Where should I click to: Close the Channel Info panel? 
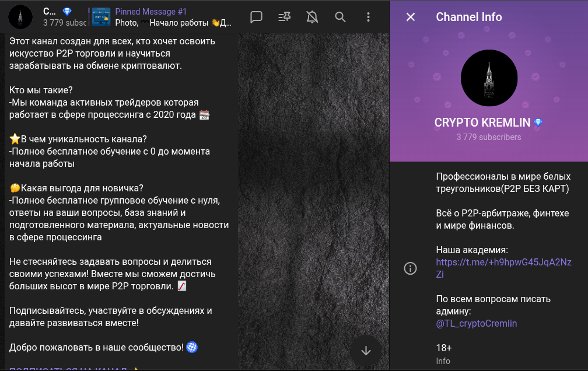(411, 17)
